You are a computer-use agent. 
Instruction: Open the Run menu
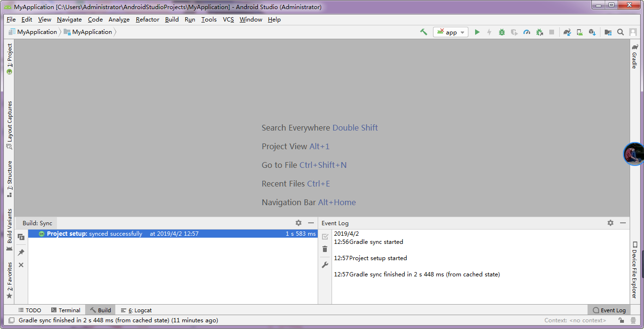point(190,20)
